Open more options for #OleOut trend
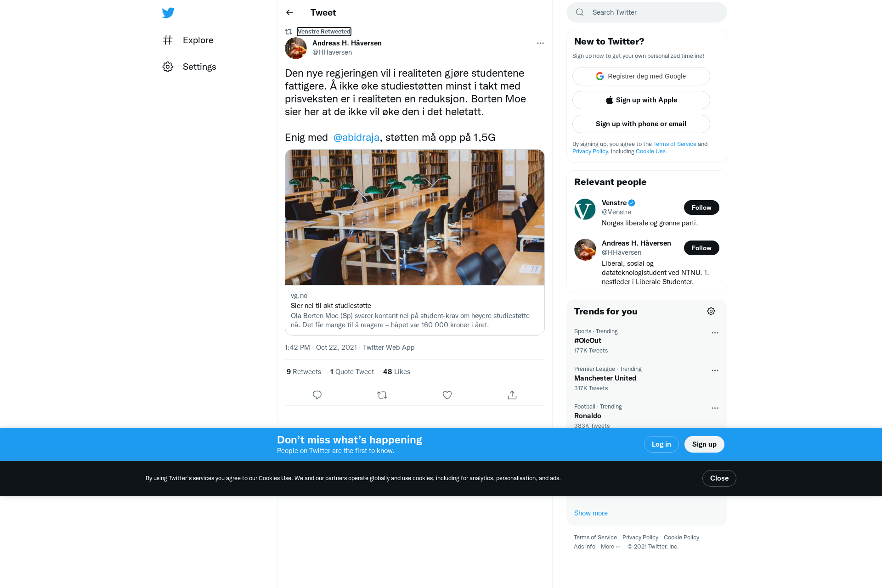This screenshot has width=882, height=588. coord(715,333)
